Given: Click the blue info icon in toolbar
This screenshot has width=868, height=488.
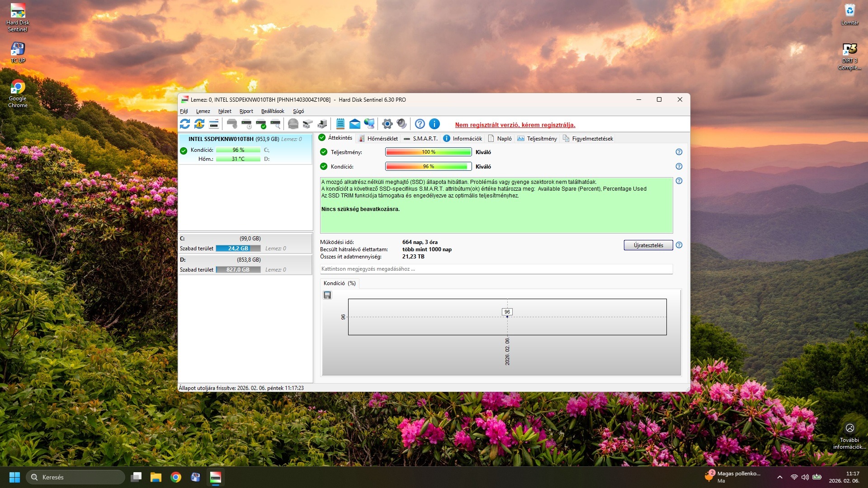Looking at the screenshot, I should [x=434, y=124].
